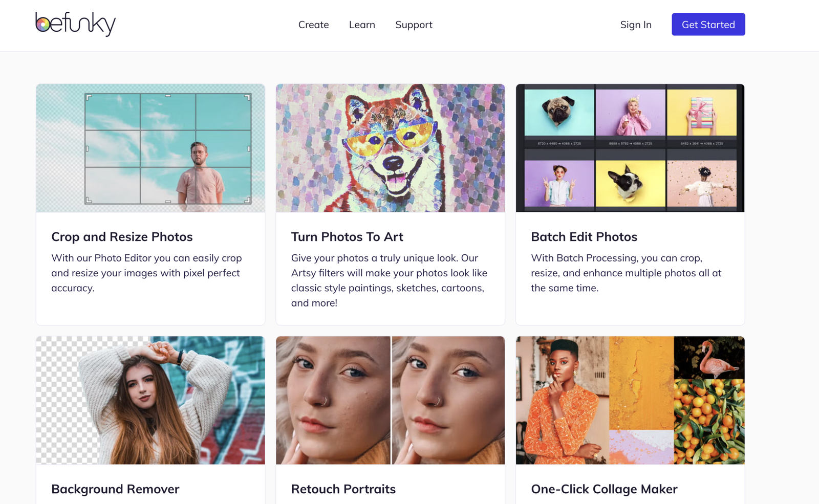The height and width of the screenshot is (504, 819).
Task: Click the Artsy filters description text
Action: pos(390,280)
